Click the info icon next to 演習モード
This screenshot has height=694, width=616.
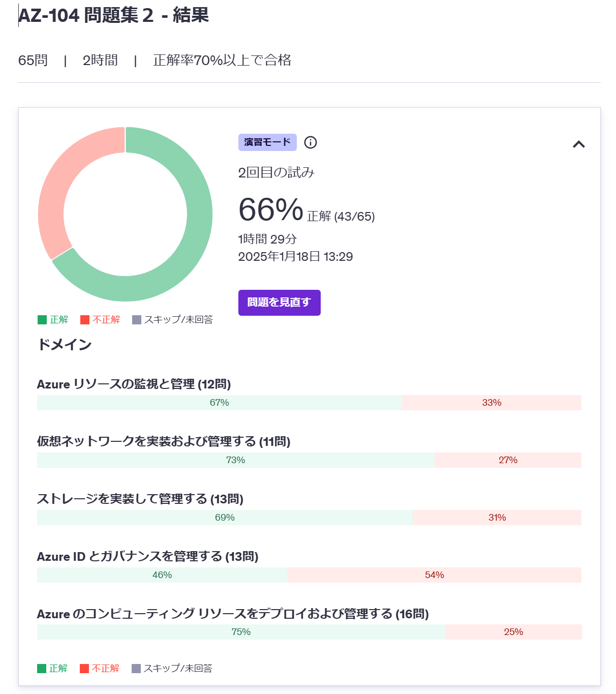(311, 142)
